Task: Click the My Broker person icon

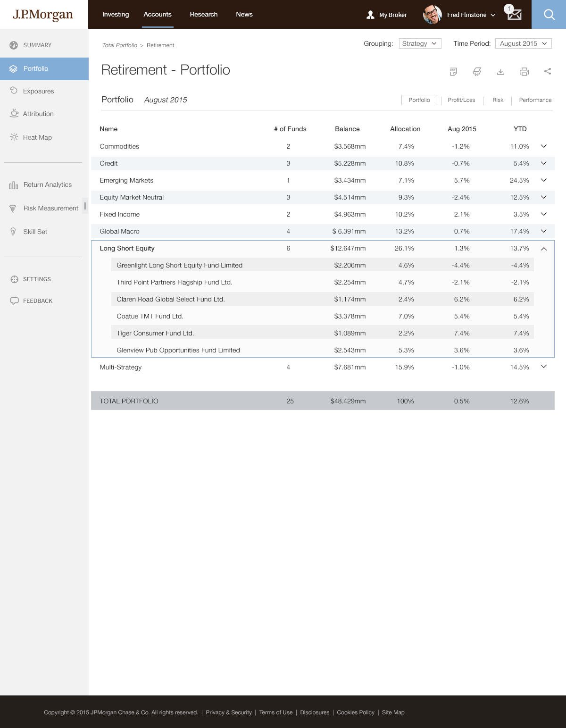Action: tap(370, 15)
